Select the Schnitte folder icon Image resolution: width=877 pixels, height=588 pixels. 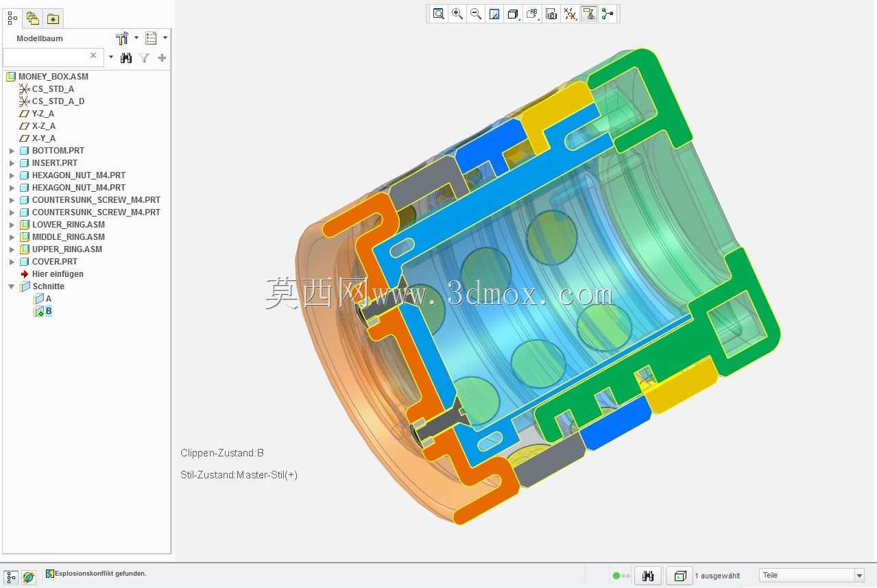click(25, 286)
